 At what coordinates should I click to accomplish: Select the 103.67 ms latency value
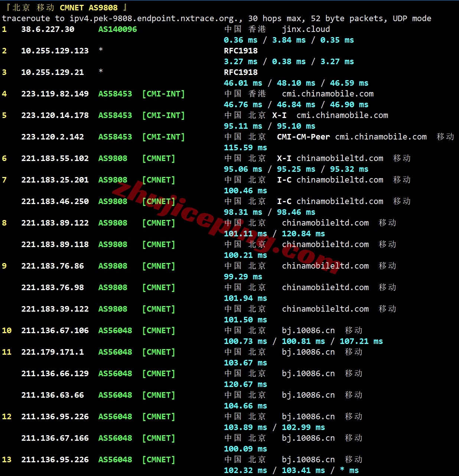245,363
